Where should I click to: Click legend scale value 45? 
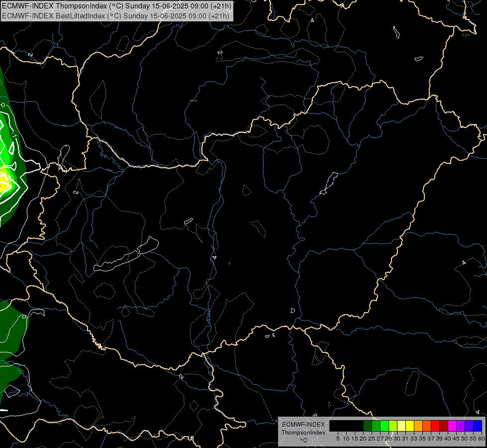click(x=456, y=439)
